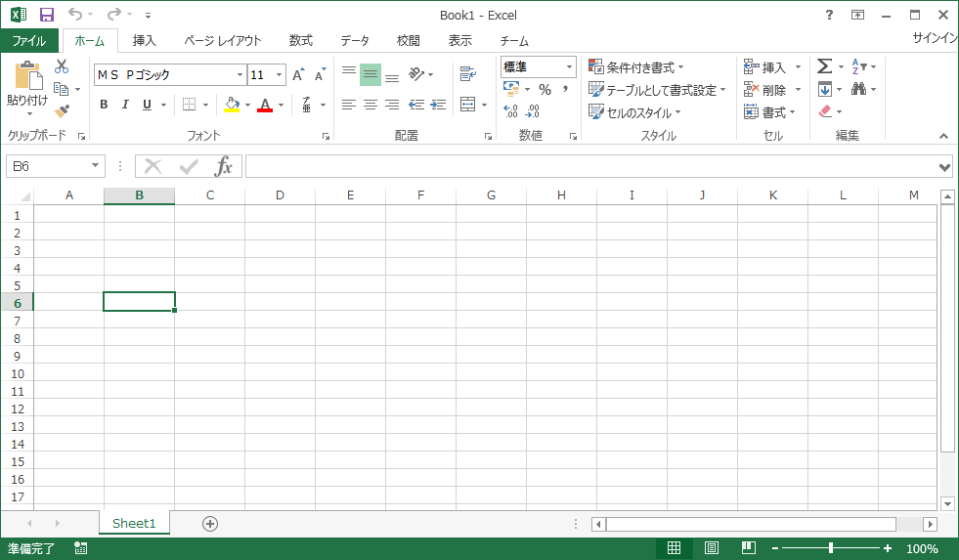Open the font name dropdown
The height and width of the screenshot is (560, 959).
coord(240,75)
